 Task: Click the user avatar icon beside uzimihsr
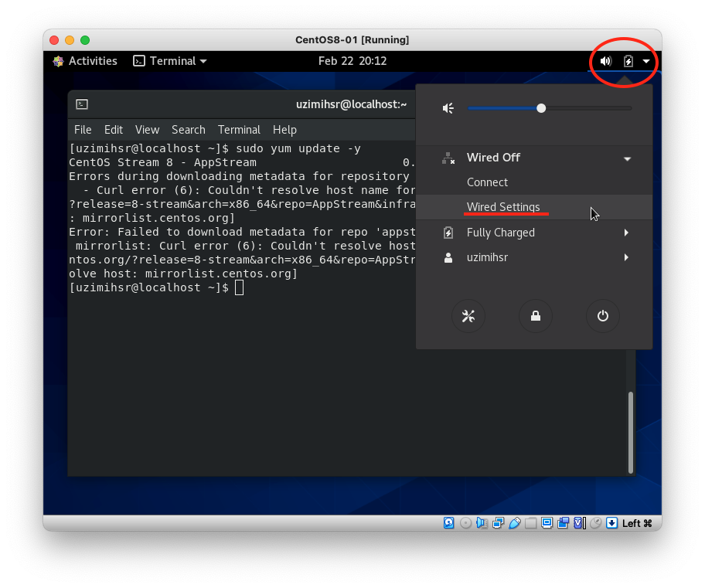pos(448,257)
